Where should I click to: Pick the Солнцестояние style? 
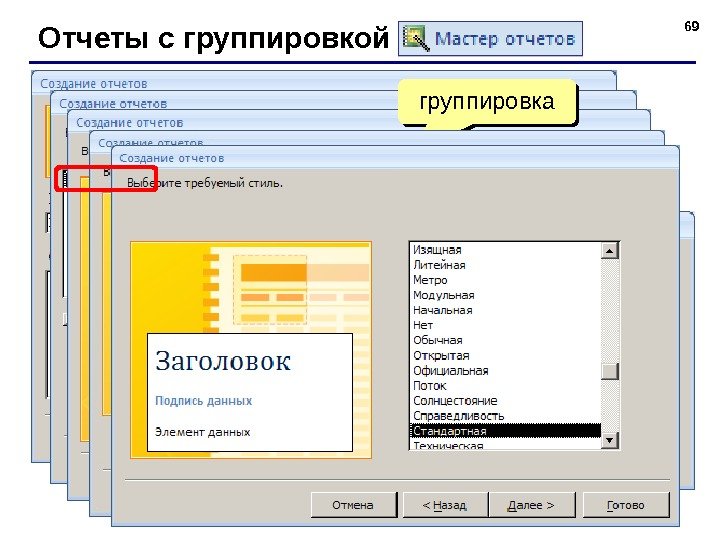click(x=505, y=401)
